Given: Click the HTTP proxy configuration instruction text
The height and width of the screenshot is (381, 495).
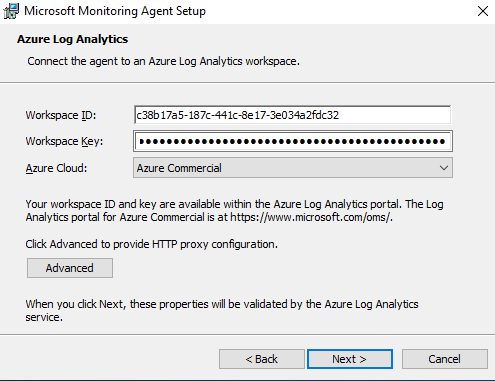Looking at the screenshot, I should coord(152,244).
